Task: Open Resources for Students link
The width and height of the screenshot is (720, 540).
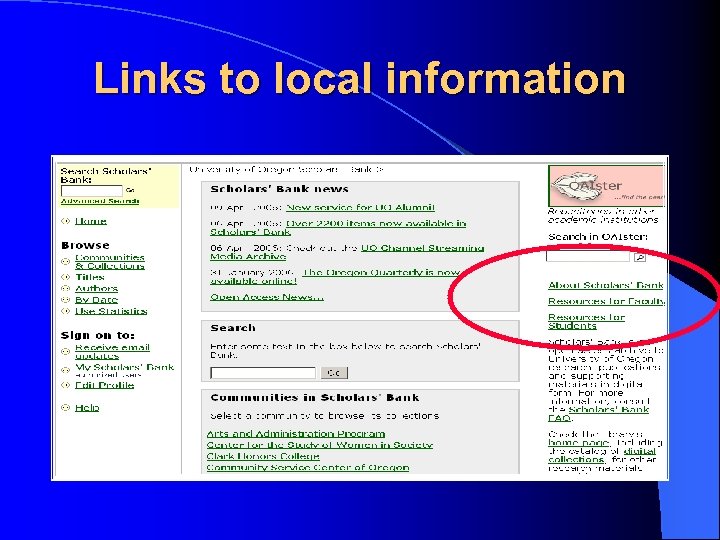Action: [x=586, y=322]
